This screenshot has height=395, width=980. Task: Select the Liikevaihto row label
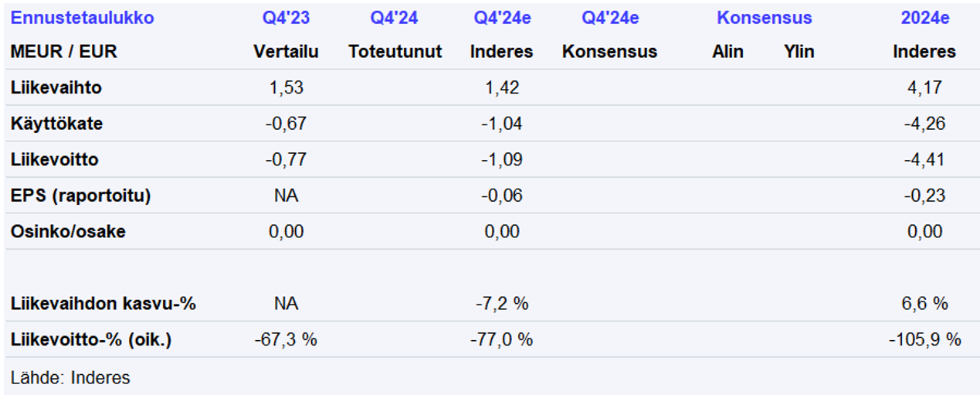click(x=56, y=88)
